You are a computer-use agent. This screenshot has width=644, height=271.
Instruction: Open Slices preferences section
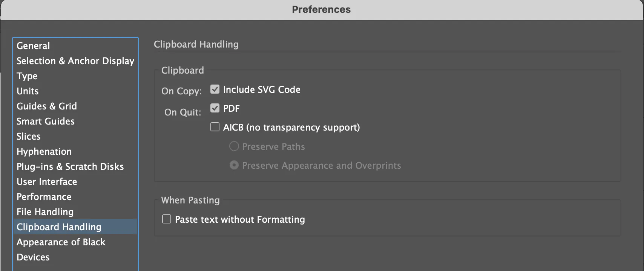(x=29, y=136)
